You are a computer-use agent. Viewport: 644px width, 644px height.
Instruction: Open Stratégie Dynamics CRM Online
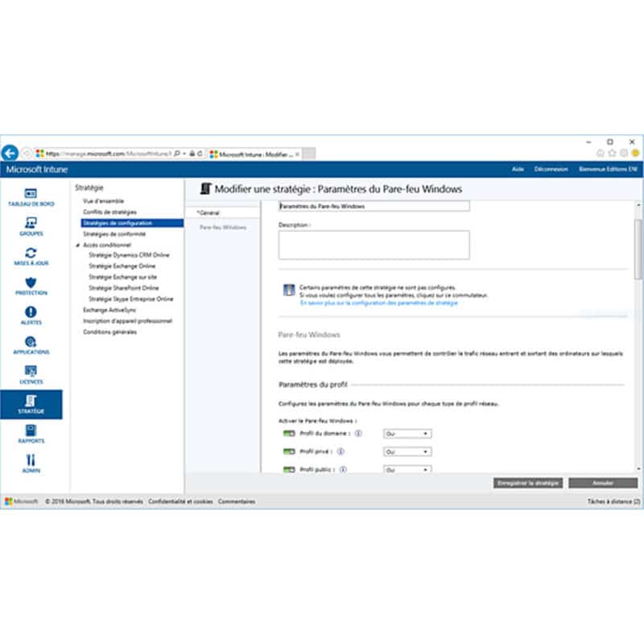pos(129,255)
